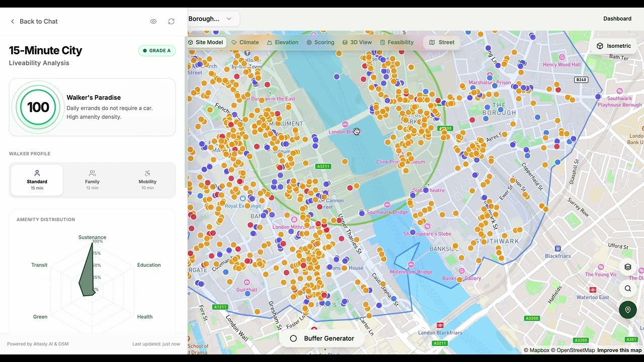Click the map layers stack icon
644x362 pixels.
pyautogui.click(x=628, y=267)
